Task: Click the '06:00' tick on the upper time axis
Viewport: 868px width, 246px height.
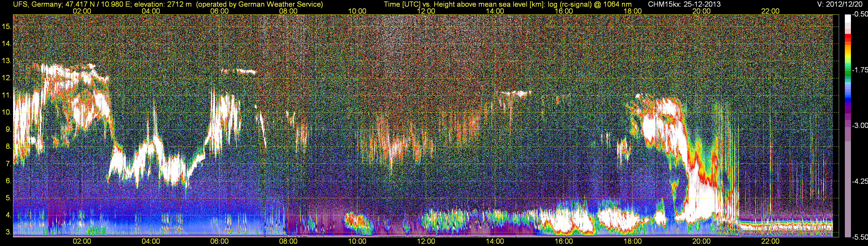Action: pos(219,11)
